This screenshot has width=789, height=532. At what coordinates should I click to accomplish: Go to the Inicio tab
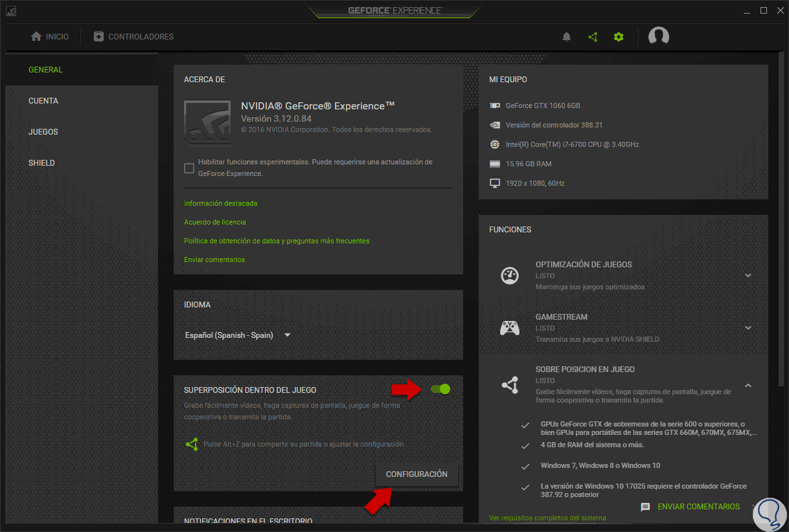click(50, 37)
